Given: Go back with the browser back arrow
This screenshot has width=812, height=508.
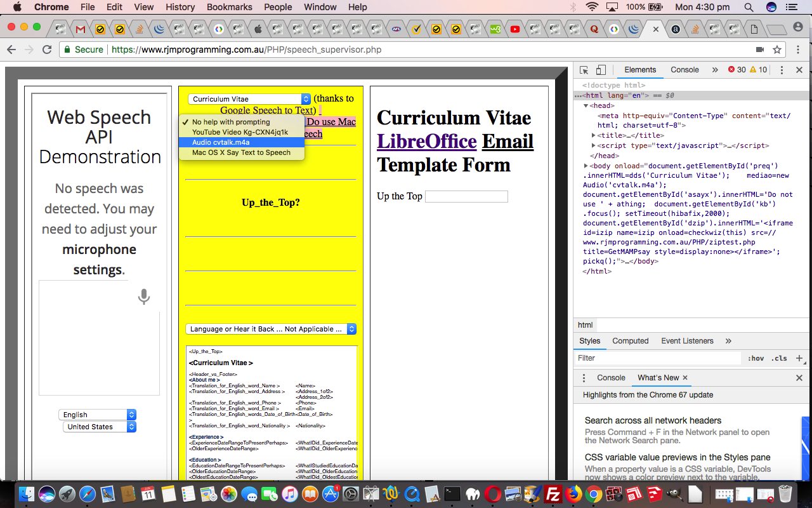Looking at the screenshot, I should click(x=11, y=50).
